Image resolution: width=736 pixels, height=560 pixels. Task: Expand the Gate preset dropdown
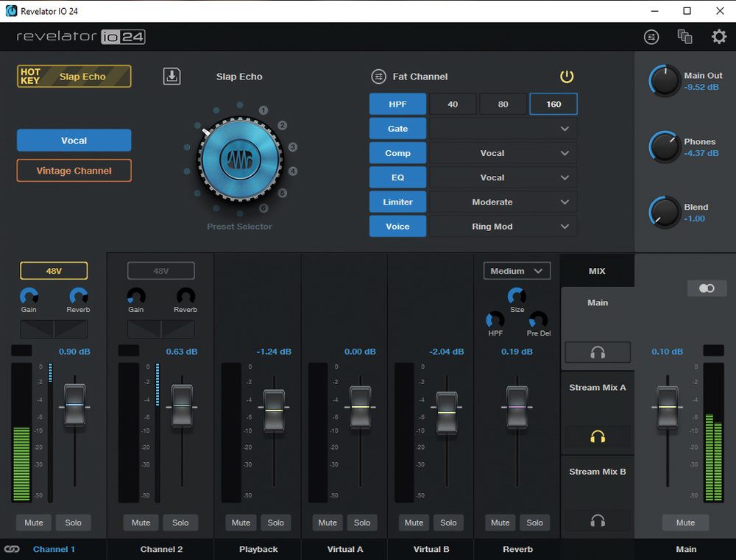[x=503, y=129]
